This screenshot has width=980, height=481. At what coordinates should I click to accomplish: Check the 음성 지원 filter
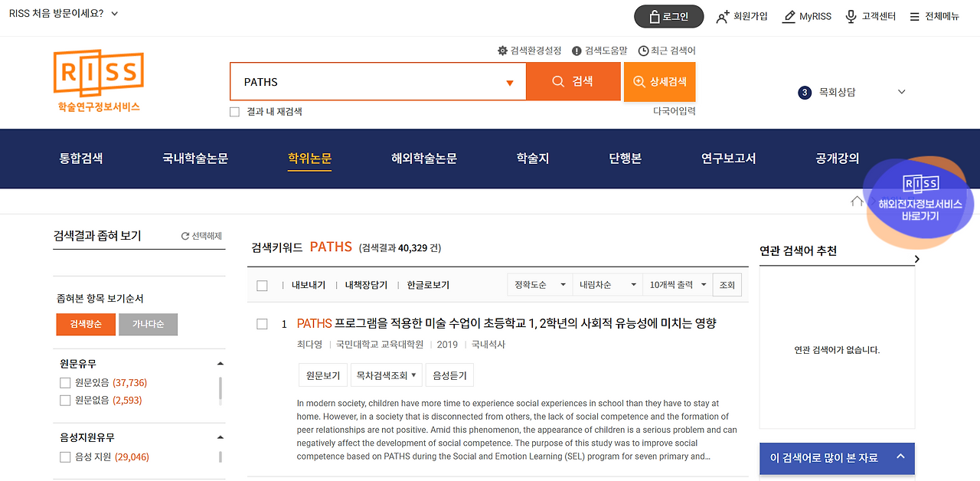tap(65, 456)
